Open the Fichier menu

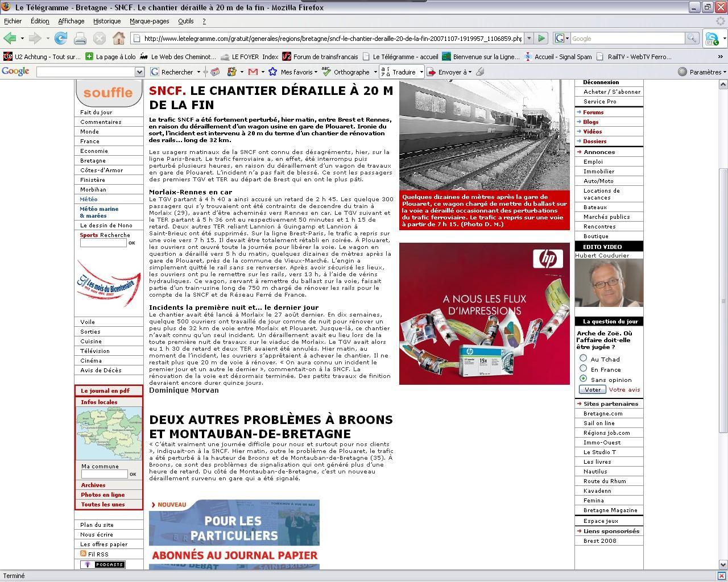tap(13, 21)
